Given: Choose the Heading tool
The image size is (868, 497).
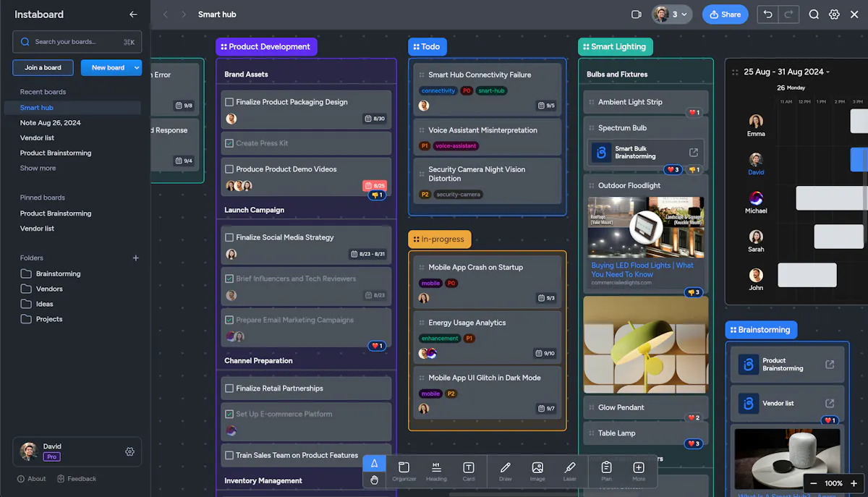Looking at the screenshot, I should 436,472.
